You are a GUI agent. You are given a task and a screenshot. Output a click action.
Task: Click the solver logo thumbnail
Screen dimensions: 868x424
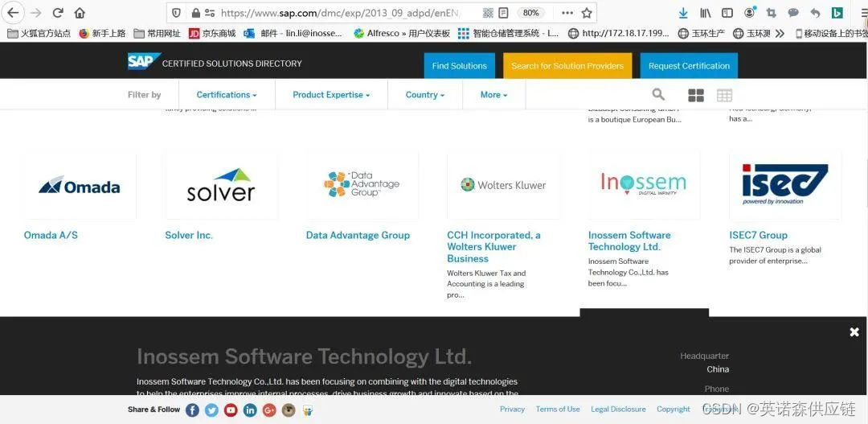click(x=221, y=185)
